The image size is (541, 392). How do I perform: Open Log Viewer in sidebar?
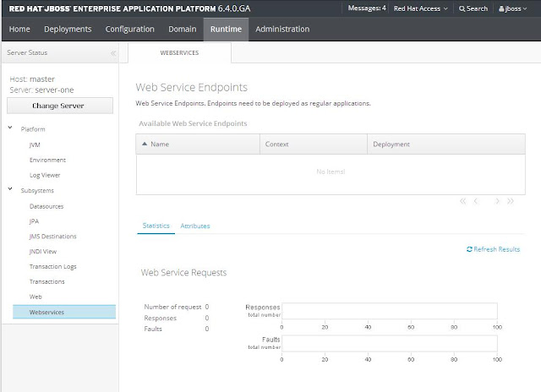(x=45, y=175)
